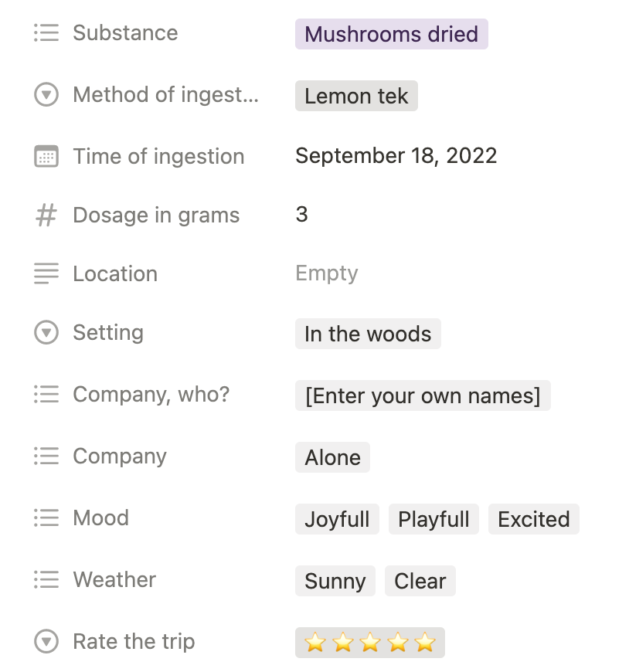Screen dimensions: 629x672
Task: Open the 'In the woods' setting dropdown
Action: (x=368, y=334)
